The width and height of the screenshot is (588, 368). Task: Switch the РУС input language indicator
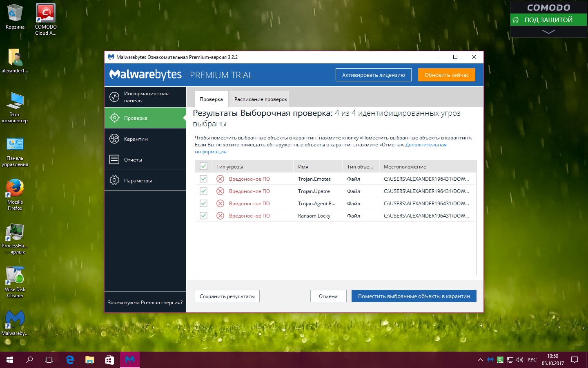[532, 360]
